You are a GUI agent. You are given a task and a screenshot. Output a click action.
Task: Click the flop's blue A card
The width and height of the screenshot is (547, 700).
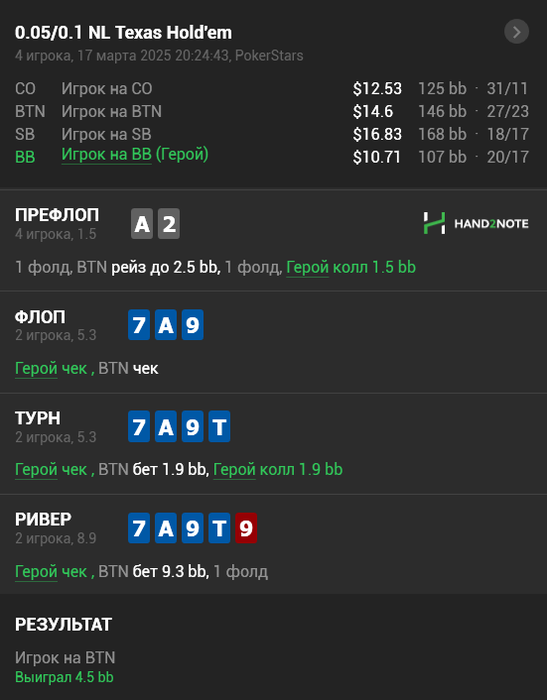click(166, 325)
